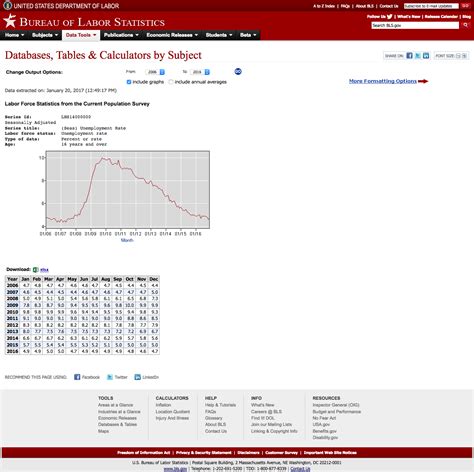This screenshot has width=474, height=472.
Task: Open the From year dropdown
Action: (x=155, y=72)
